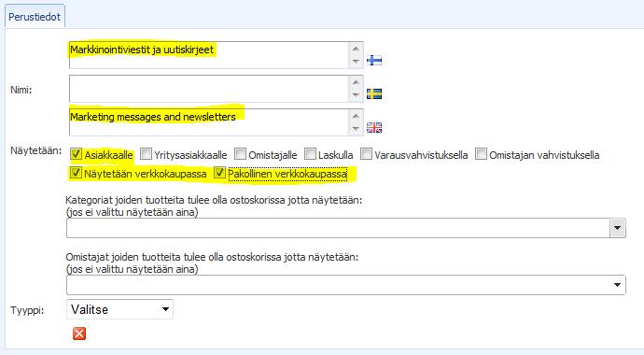The height and width of the screenshot is (355, 644).
Task: Click the Tyyppi: label
Action: click(27, 310)
